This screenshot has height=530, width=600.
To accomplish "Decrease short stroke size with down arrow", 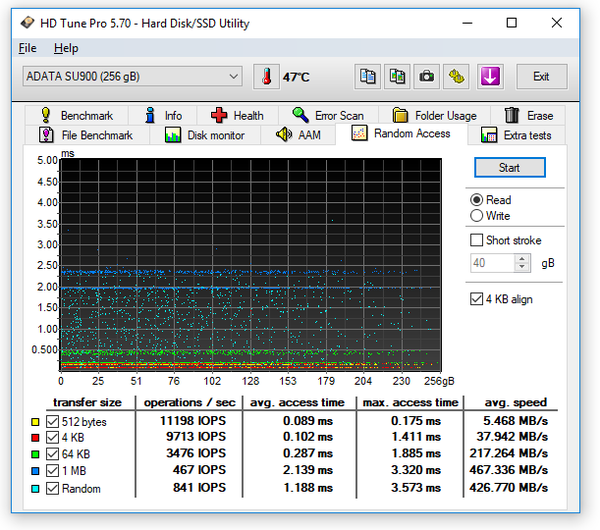I will click(x=522, y=267).
